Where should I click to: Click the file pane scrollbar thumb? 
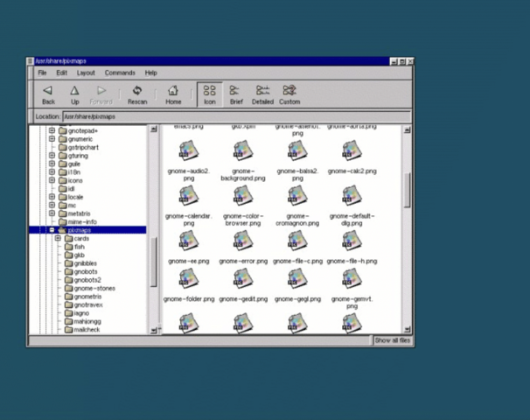click(x=408, y=190)
